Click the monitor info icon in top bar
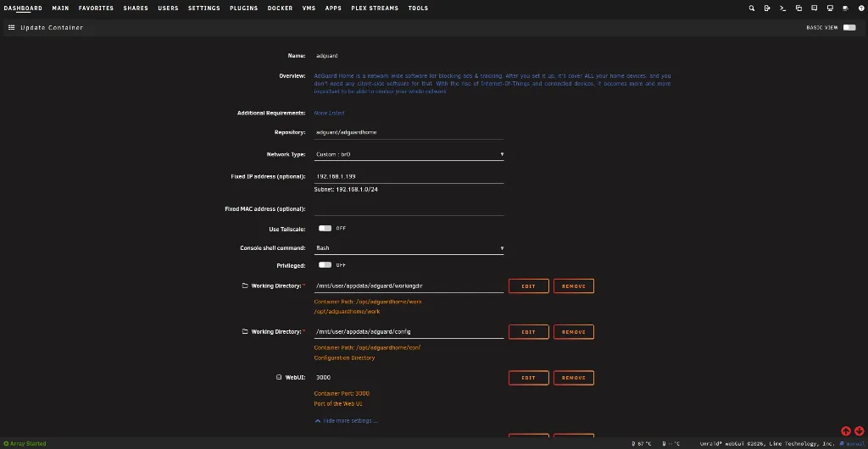This screenshot has height=449, width=868. tap(830, 8)
